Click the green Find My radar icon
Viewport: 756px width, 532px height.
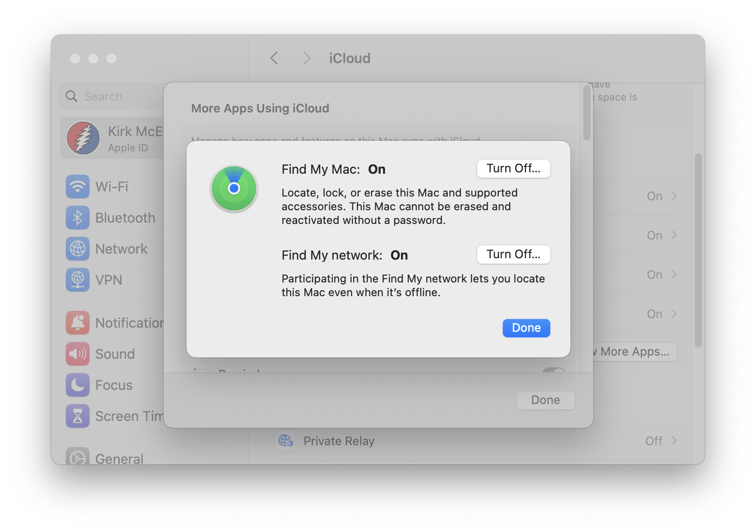[234, 188]
